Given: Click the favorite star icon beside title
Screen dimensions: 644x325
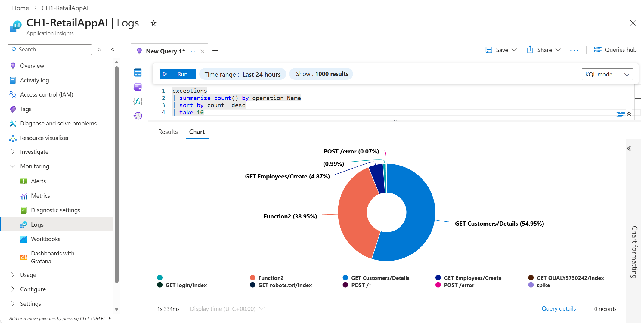Looking at the screenshot, I should (x=153, y=23).
